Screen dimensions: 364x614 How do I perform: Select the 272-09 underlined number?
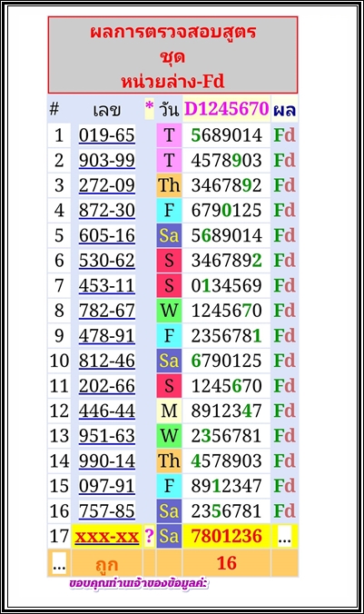tap(107, 185)
